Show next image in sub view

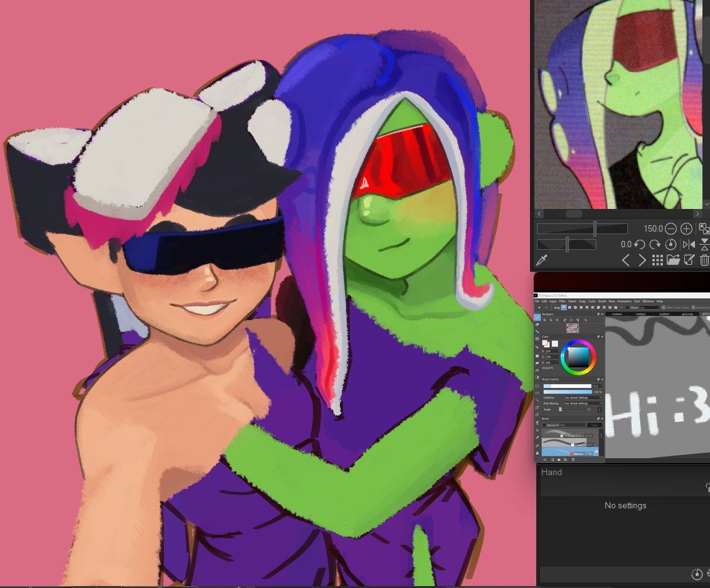pyautogui.click(x=642, y=260)
